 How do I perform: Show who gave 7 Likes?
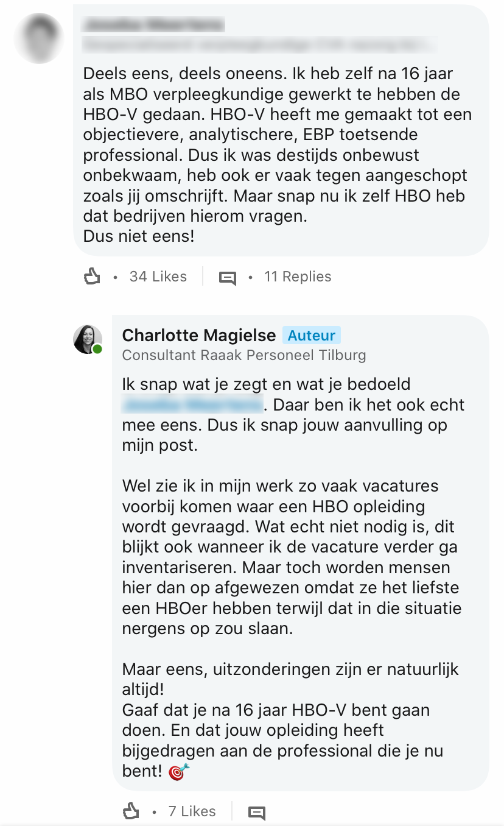coord(192,811)
